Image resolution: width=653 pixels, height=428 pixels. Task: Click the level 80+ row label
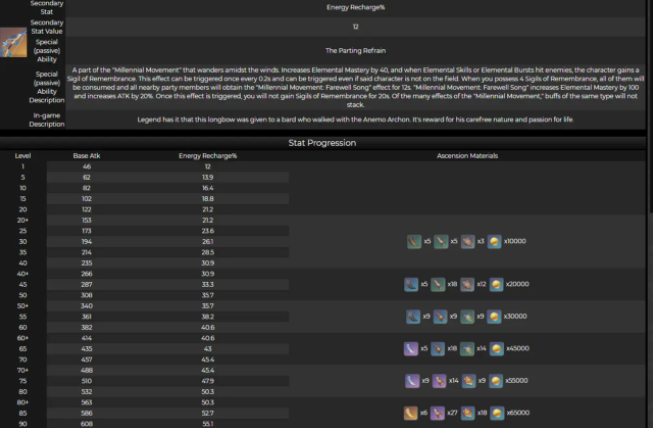(23, 403)
